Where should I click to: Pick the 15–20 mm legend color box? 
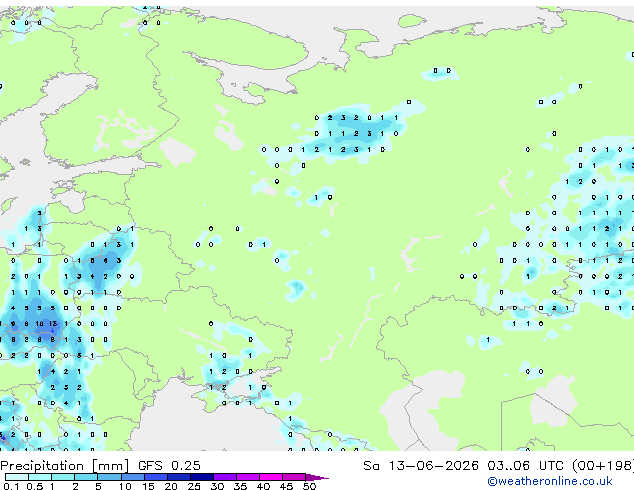point(156,477)
